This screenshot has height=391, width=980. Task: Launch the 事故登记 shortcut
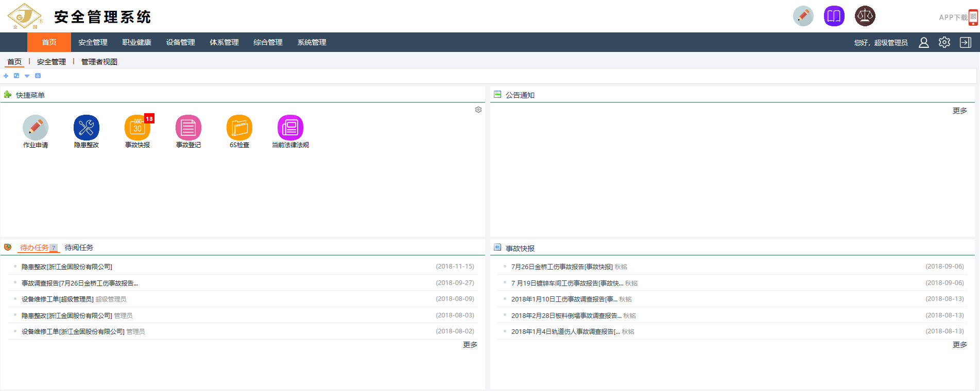(x=188, y=128)
